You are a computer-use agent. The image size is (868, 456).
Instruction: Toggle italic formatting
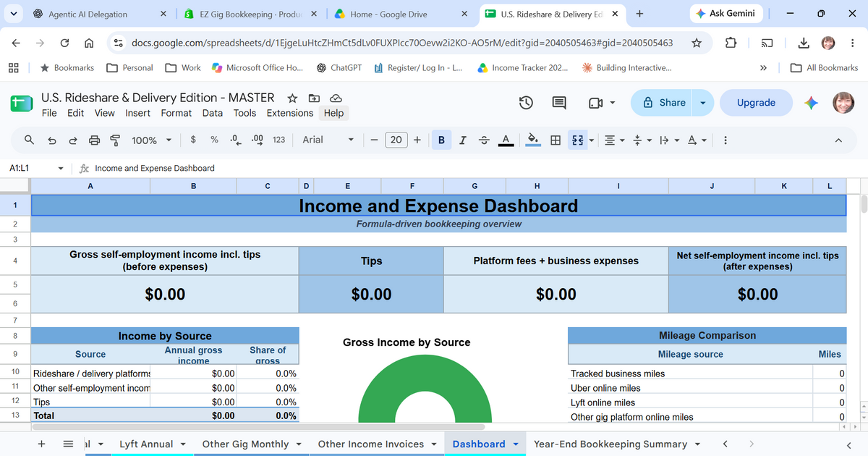463,140
